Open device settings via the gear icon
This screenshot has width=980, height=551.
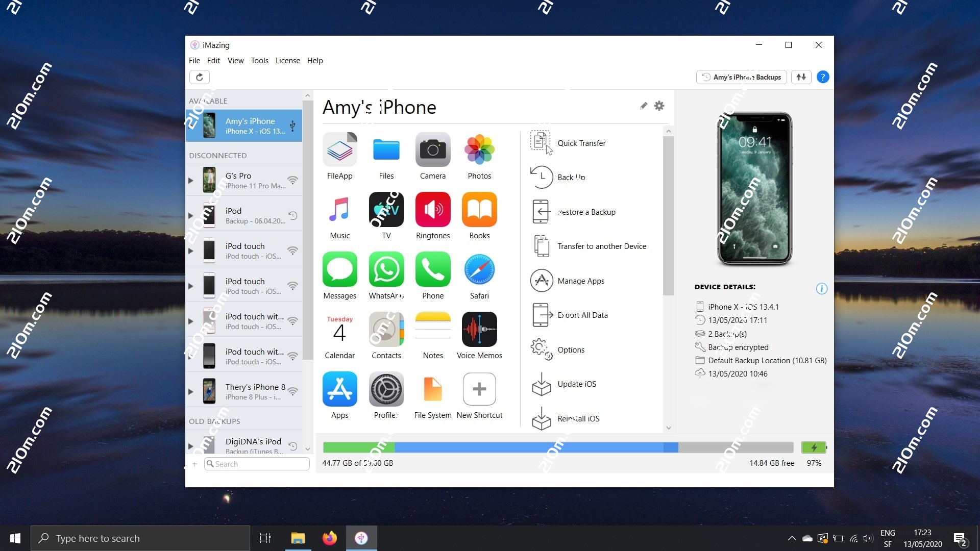tap(659, 106)
